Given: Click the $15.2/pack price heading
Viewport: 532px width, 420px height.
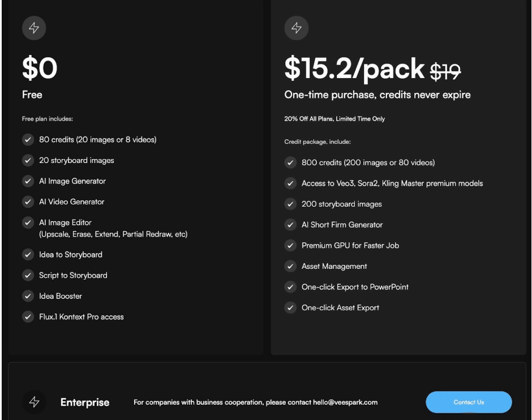Looking at the screenshot, I should [x=354, y=69].
